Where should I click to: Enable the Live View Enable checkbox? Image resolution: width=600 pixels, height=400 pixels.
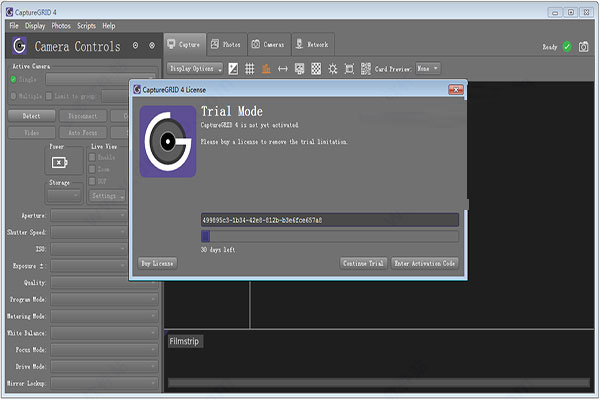coord(92,157)
